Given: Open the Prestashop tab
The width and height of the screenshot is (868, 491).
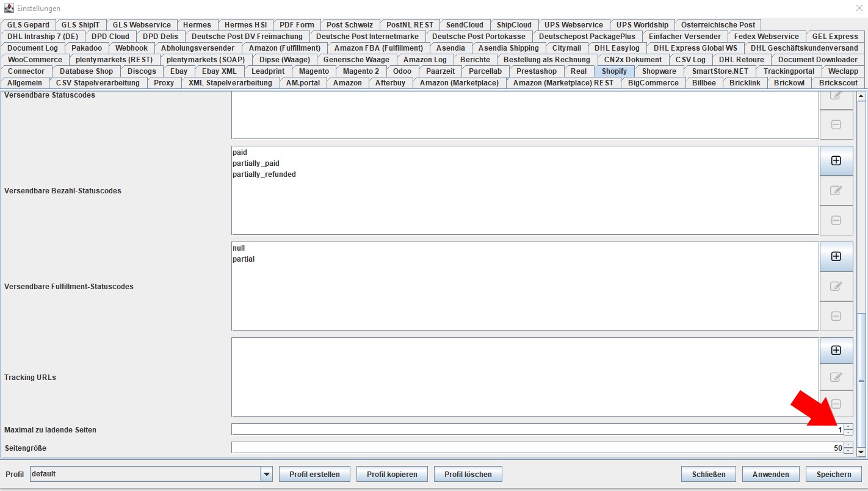Looking at the screenshot, I should (537, 71).
